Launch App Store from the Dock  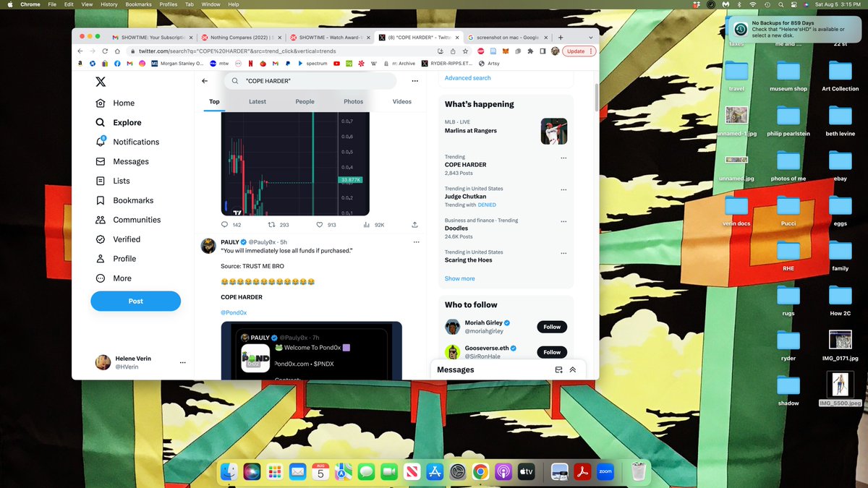click(x=435, y=472)
